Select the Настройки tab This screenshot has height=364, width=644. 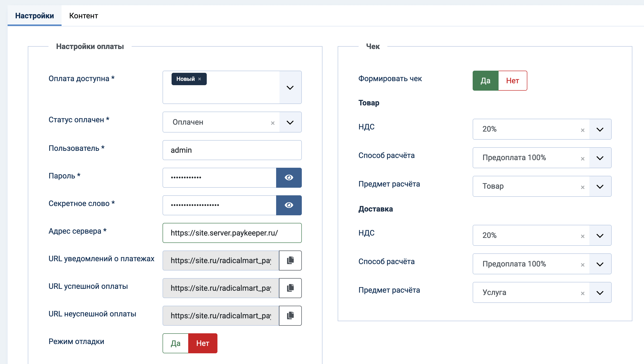point(34,15)
